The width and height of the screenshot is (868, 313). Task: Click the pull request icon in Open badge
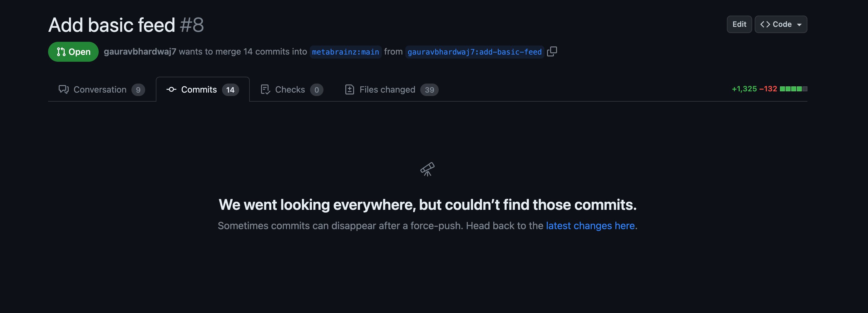(x=61, y=52)
